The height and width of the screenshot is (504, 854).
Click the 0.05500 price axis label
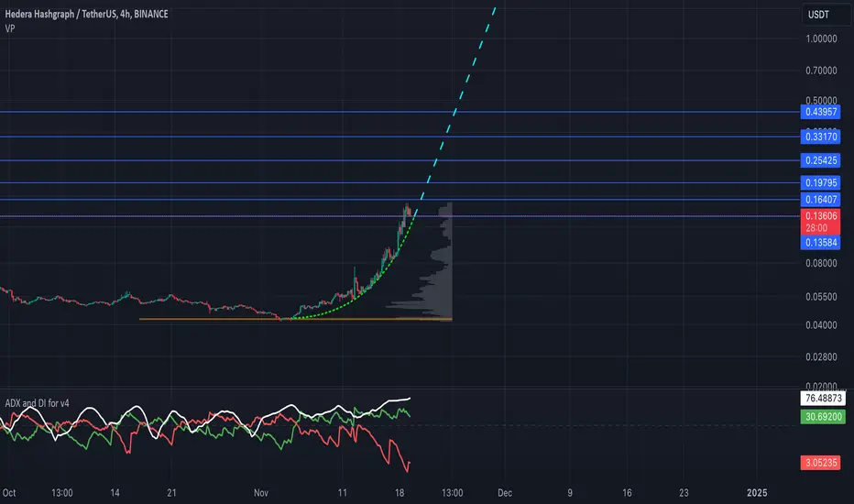tap(821, 297)
